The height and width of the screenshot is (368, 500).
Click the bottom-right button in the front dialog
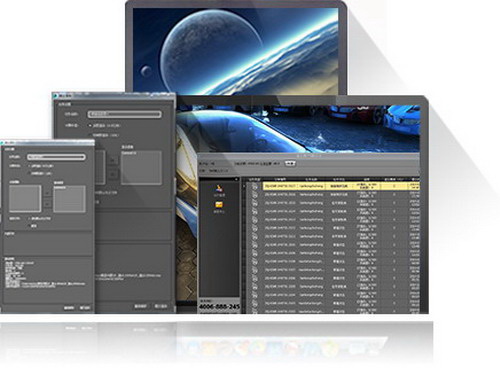click(x=85, y=308)
